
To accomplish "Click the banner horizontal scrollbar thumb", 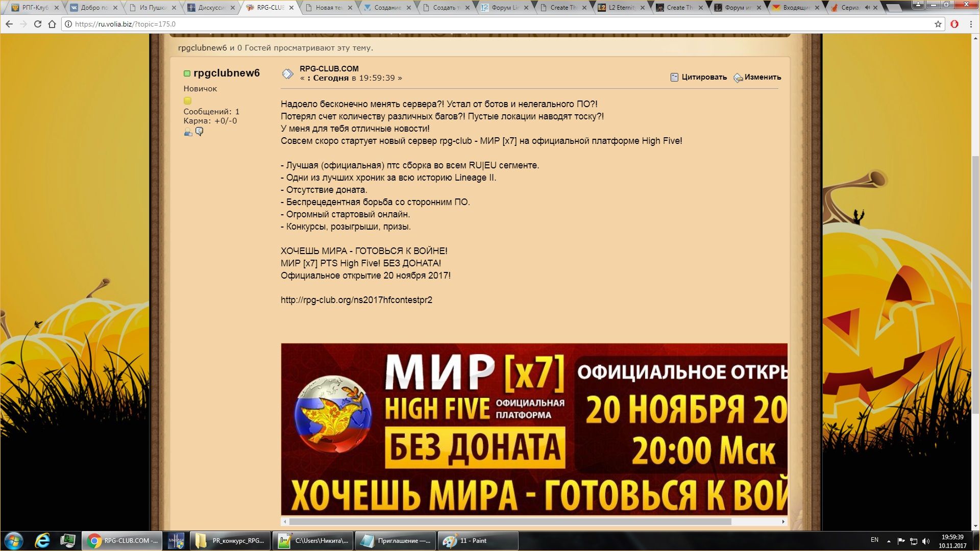I will [510, 522].
